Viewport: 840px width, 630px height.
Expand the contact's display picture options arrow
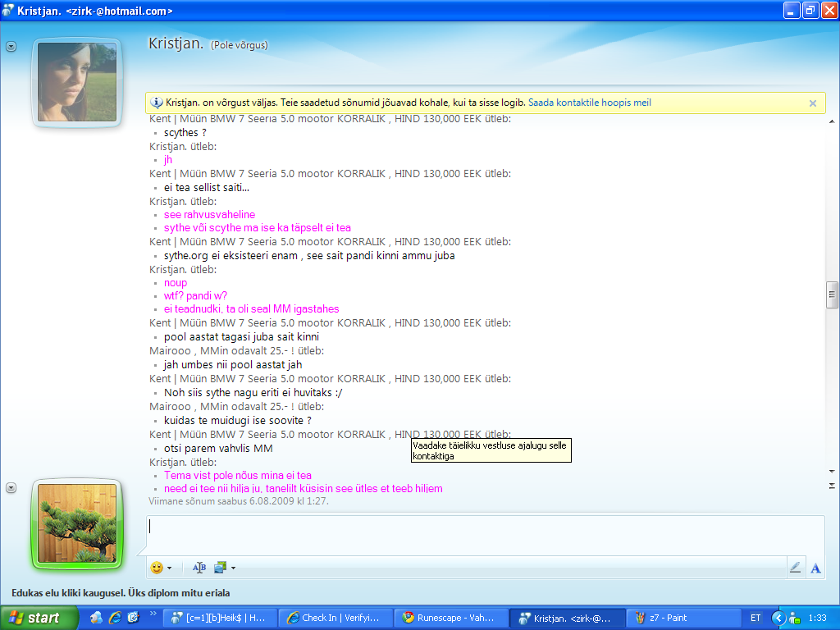point(11,47)
